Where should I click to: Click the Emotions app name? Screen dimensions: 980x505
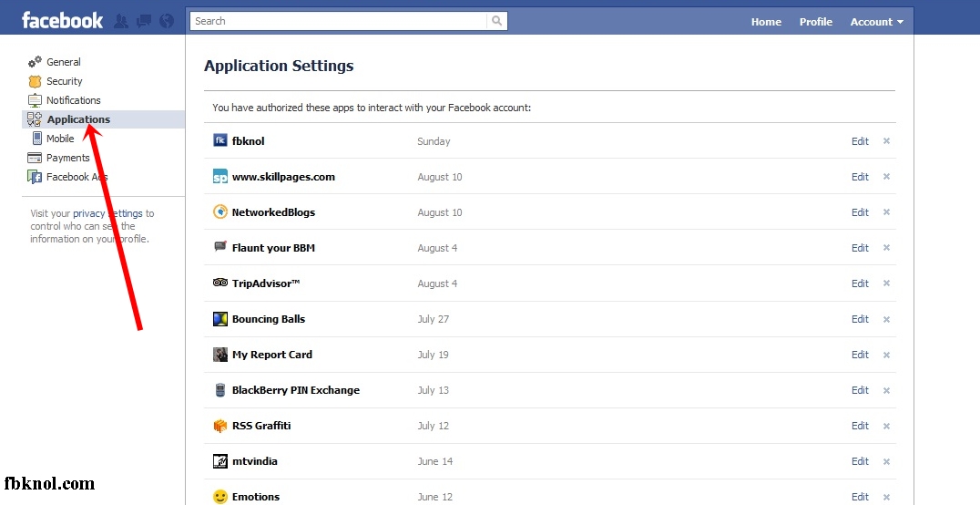256,497
